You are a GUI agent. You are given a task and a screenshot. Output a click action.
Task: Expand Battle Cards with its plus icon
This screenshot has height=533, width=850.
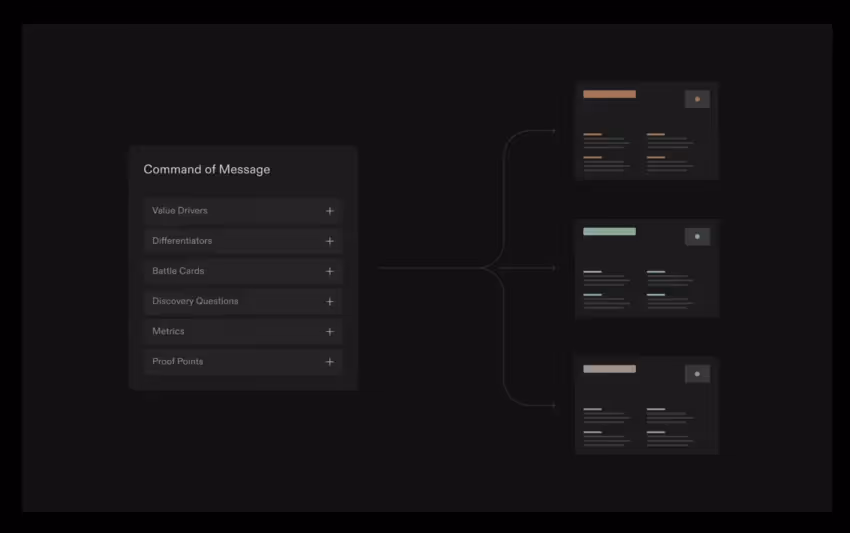[x=330, y=271]
